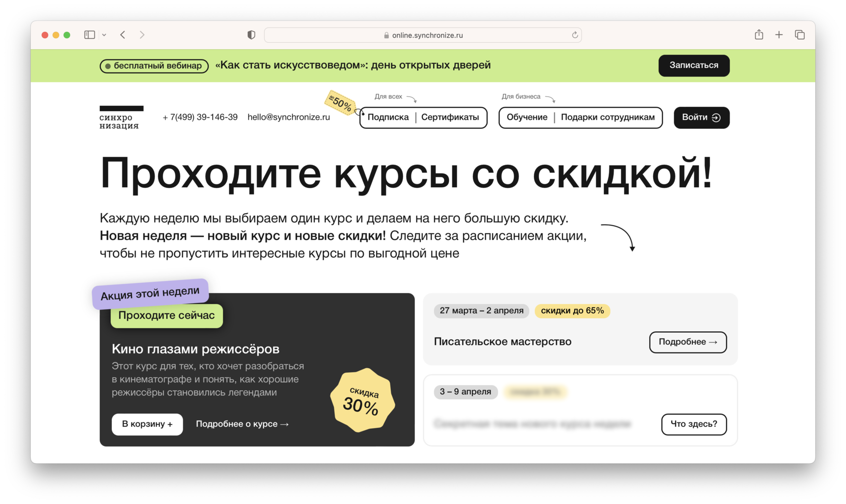Click the yellow 50% discount tag

341,103
